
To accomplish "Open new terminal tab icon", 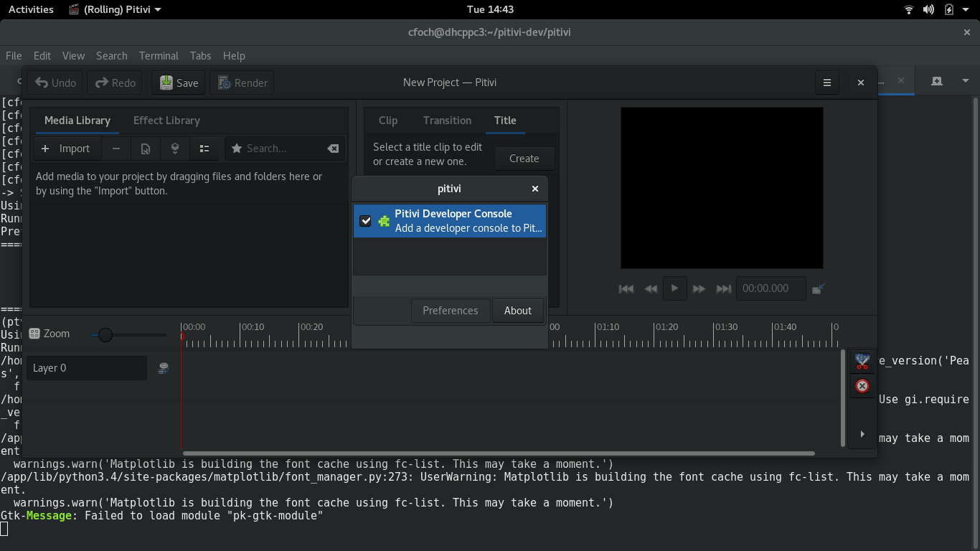I will [x=937, y=81].
